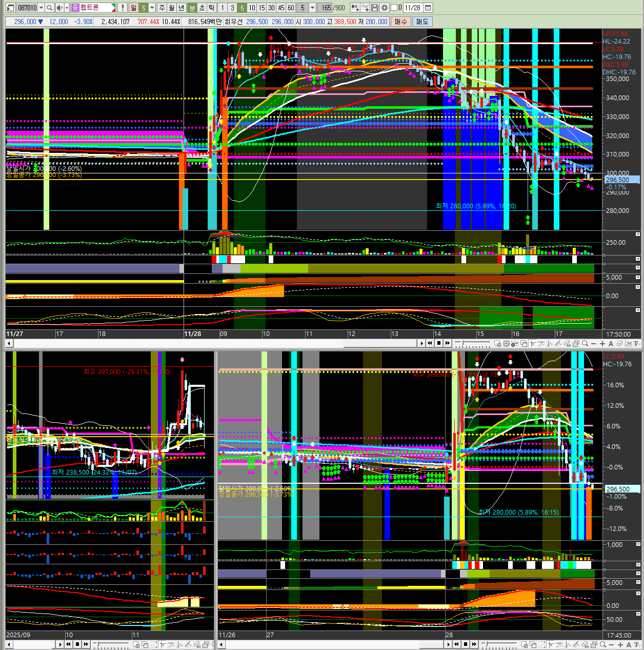Click play button in upper chart toolbar

coord(421,344)
